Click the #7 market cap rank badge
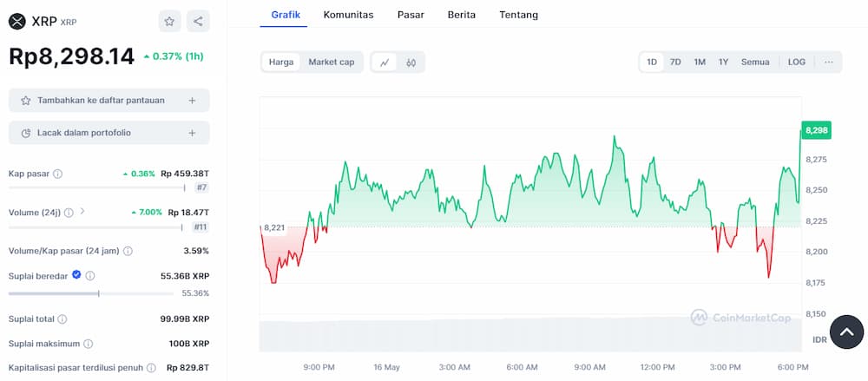 click(x=201, y=187)
